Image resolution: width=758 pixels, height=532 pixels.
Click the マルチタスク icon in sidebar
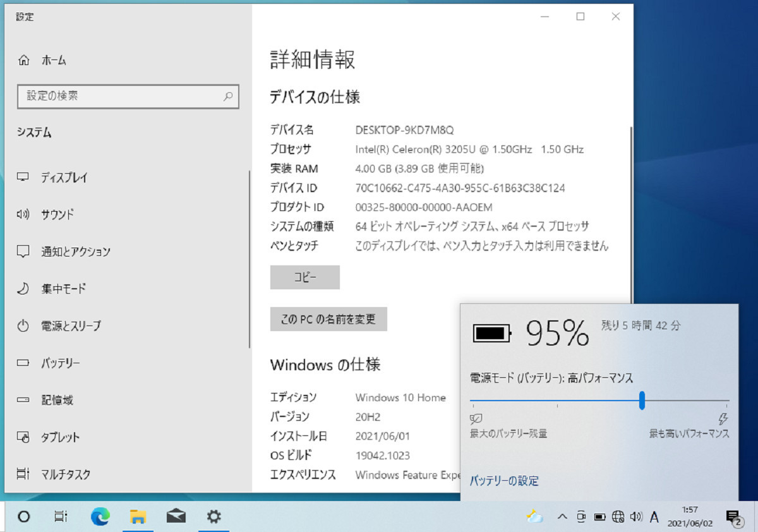[x=23, y=475]
